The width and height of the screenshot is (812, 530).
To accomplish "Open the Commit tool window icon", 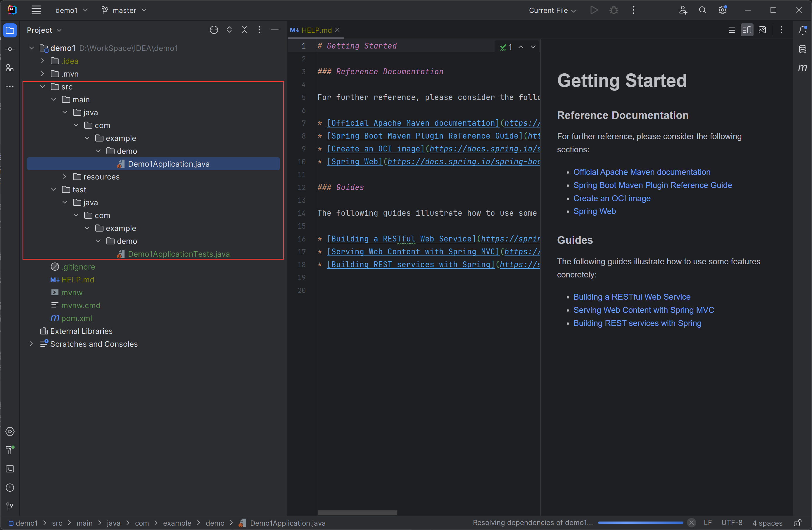I will click(x=10, y=49).
